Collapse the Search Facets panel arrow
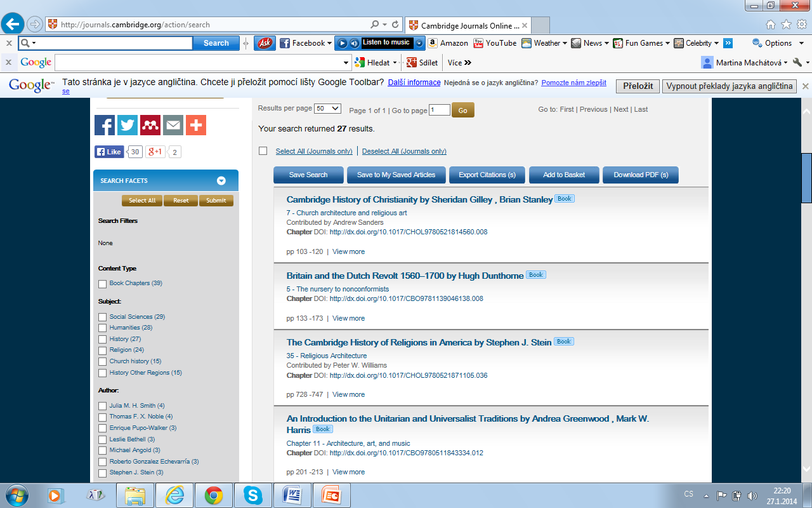Screen dimensions: 812x508 (x=221, y=180)
